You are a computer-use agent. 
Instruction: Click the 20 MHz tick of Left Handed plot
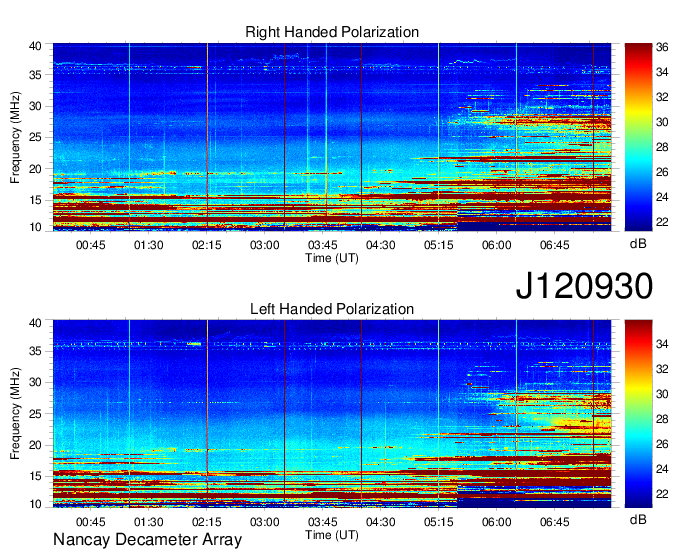point(35,445)
